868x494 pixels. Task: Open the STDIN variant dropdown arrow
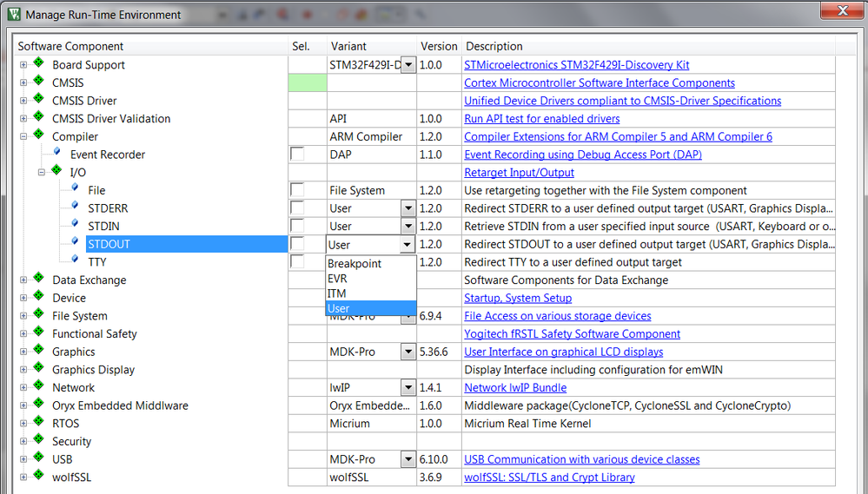click(408, 227)
